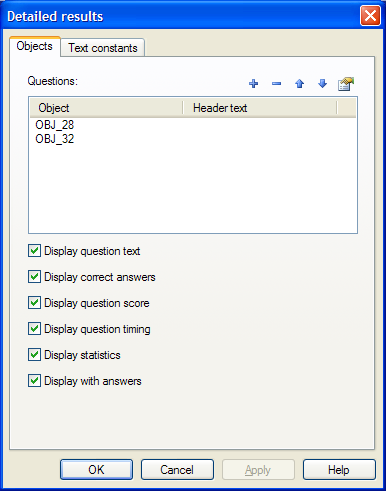Switch to the Text constants tab
This screenshot has width=386, height=491.
(x=103, y=48)
